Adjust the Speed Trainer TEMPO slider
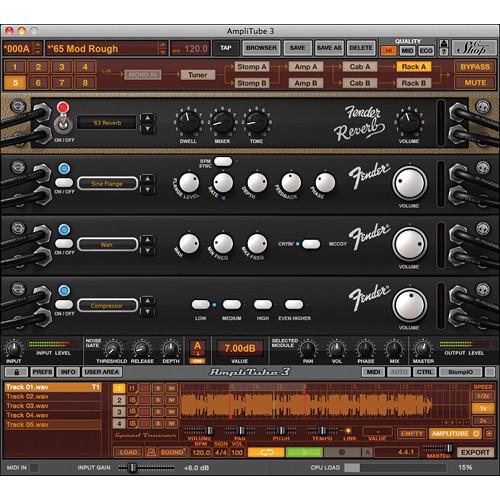Image resolution: width=500 pixels, height=500 pixels. pos(322,431)
